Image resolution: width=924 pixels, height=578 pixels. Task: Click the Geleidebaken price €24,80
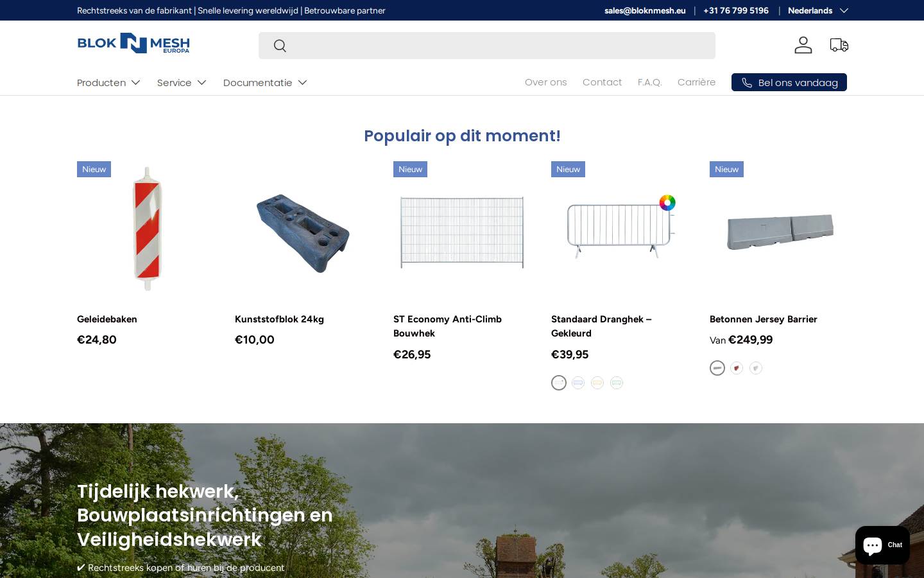(97, 340)
